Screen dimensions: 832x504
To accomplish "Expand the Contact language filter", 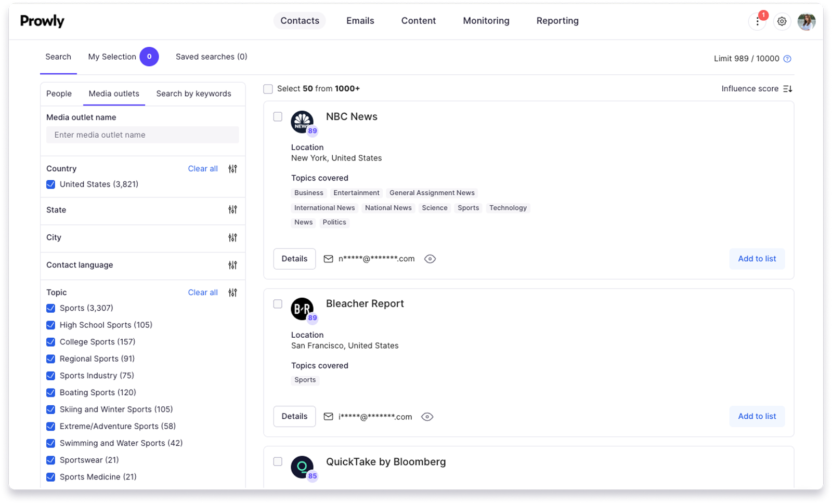I will tap(232, 265).
